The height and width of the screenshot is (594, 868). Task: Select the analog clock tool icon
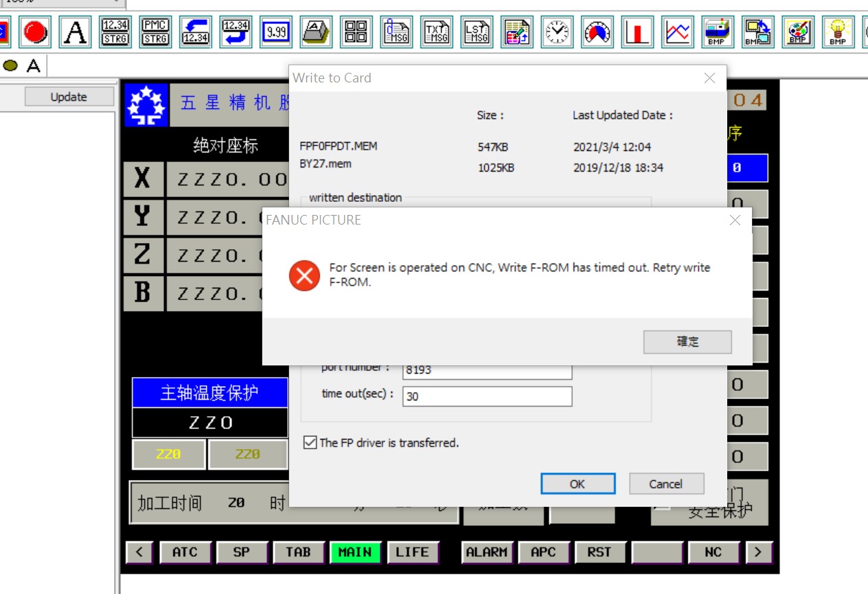(558, 32)
